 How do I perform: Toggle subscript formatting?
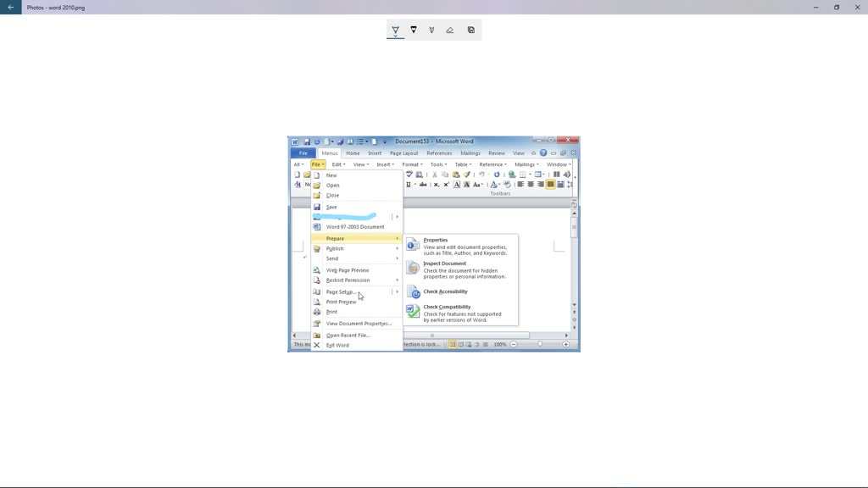point(435,185)
